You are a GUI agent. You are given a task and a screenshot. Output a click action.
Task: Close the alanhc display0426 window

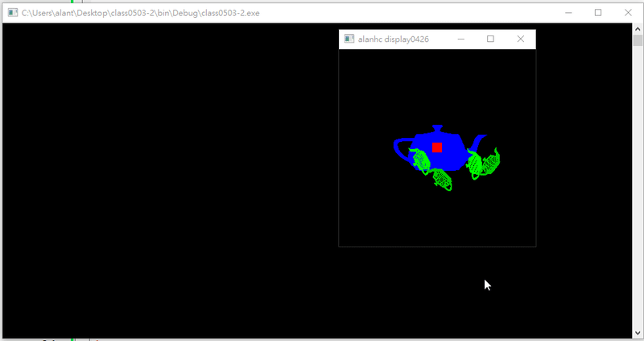[520, 39]
